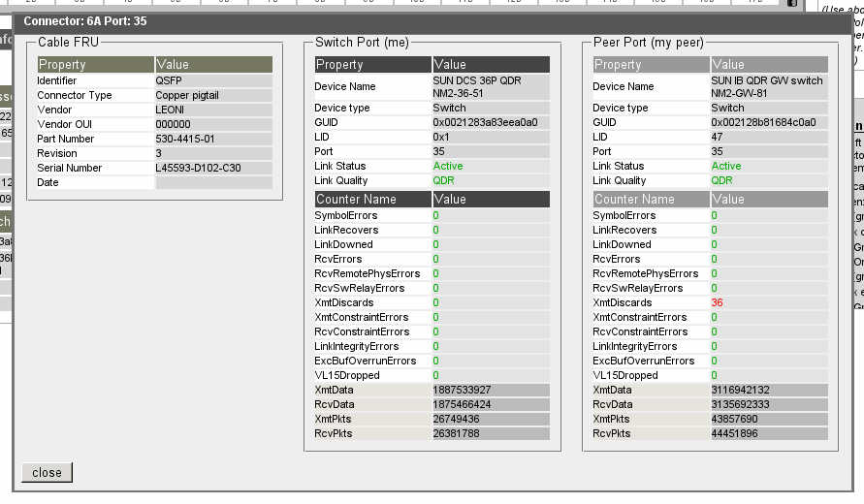Click the Active link status in Peer Port

point(725,166)
